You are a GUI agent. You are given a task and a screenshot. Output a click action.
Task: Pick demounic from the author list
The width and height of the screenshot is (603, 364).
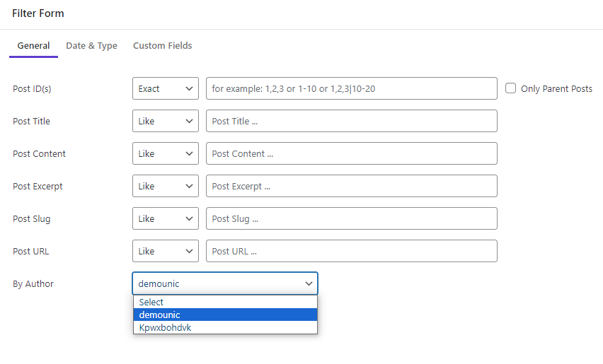coord(225,315)
